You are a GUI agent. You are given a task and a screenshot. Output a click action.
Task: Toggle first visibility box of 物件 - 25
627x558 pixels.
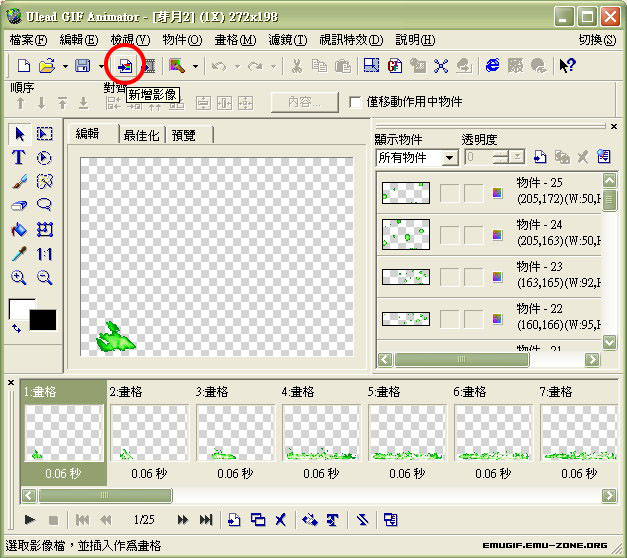[450, 193]
